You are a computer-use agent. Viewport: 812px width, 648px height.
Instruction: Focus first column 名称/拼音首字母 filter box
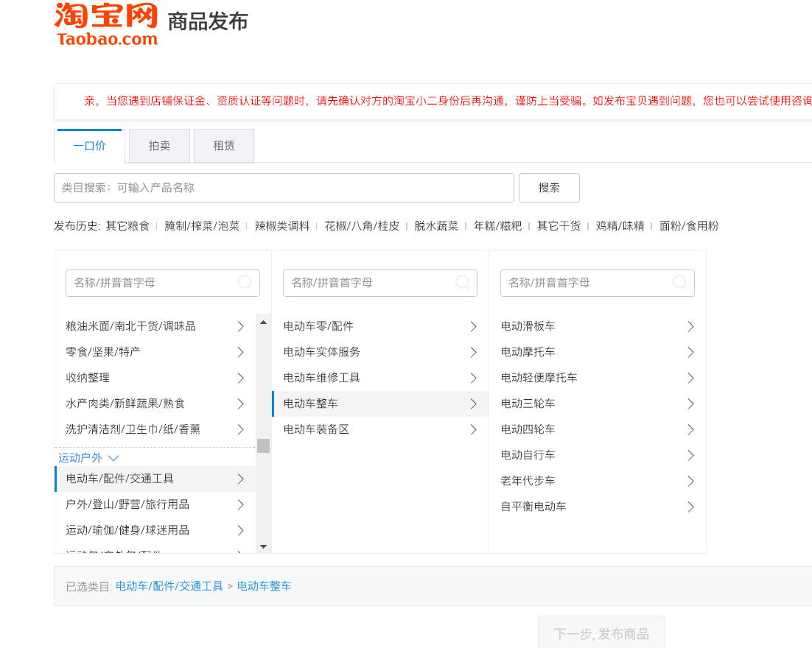163,283
